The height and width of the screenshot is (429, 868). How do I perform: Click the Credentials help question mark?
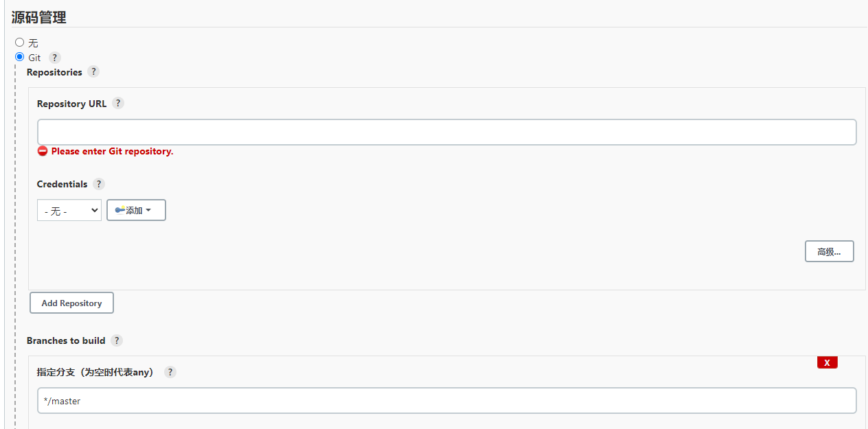99,184
